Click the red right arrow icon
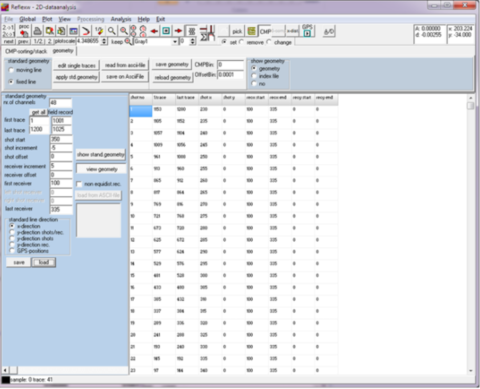The image size is (480, 389). (179, 31)
